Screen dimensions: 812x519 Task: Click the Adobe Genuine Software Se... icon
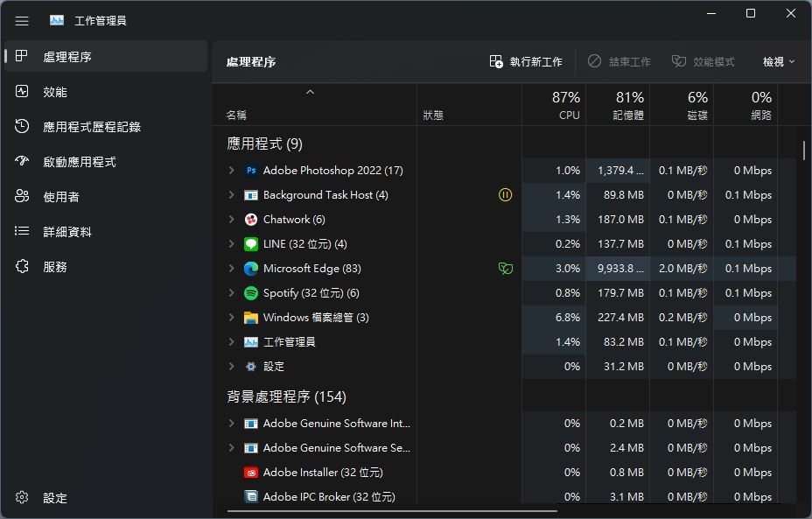point(251,448)
